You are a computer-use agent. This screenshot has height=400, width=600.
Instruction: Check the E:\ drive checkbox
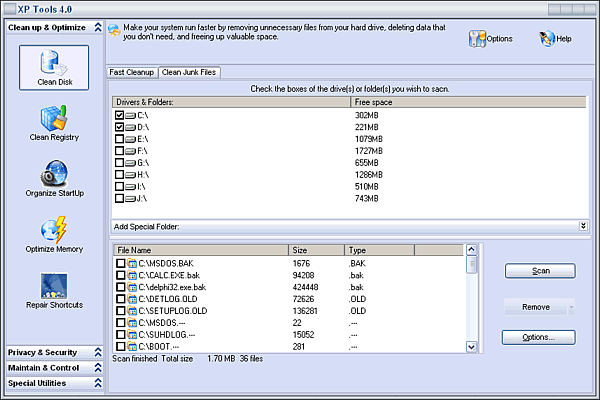click(119, 139)
